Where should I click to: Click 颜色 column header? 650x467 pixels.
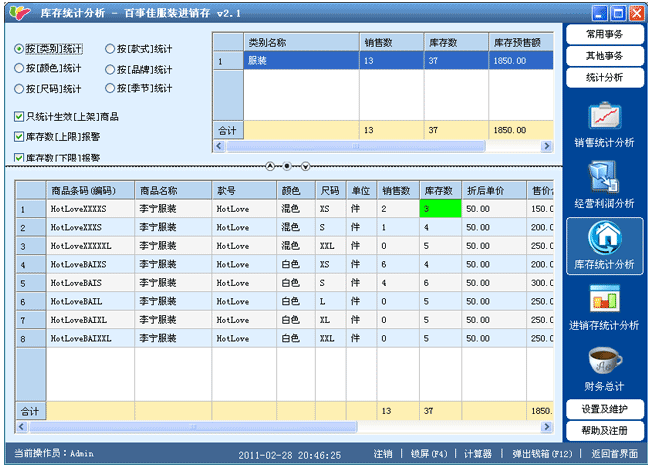point(296,191)
